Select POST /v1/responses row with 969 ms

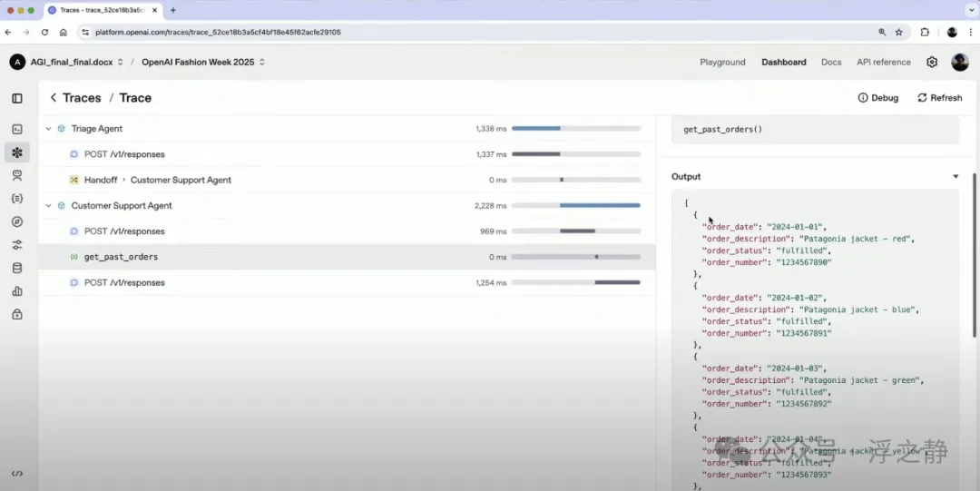(x=347, y=231)
